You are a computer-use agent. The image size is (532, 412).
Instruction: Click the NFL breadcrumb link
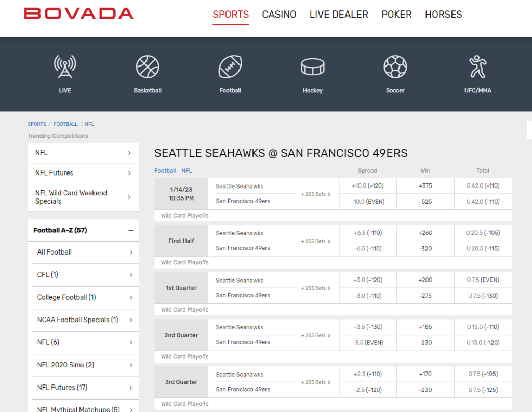[x=89, y=124]
